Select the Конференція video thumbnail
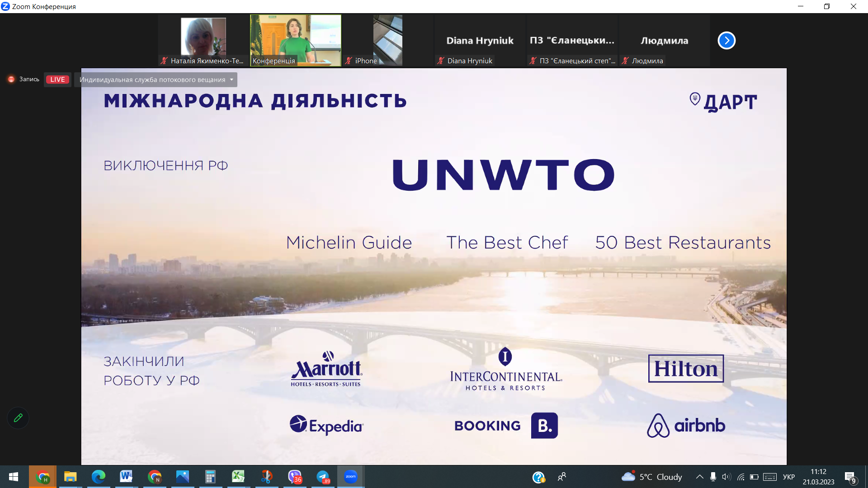Screen dimensions: 868x488 point(296,41)
